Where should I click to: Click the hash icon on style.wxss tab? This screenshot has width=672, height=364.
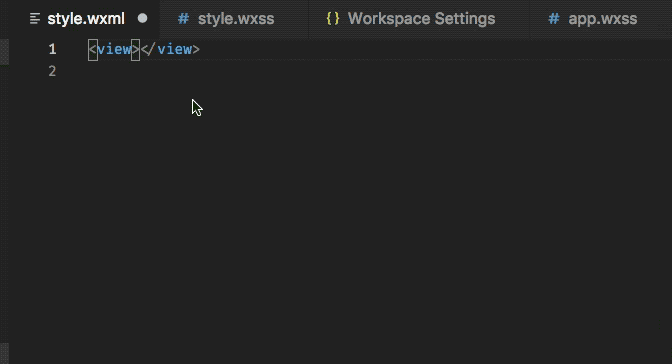click(183, 18)
